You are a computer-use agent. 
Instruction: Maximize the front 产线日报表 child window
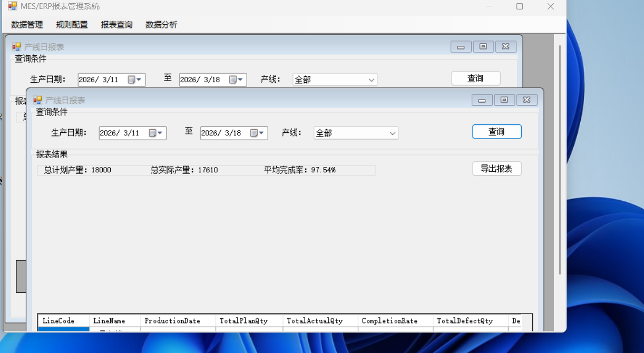504,100
